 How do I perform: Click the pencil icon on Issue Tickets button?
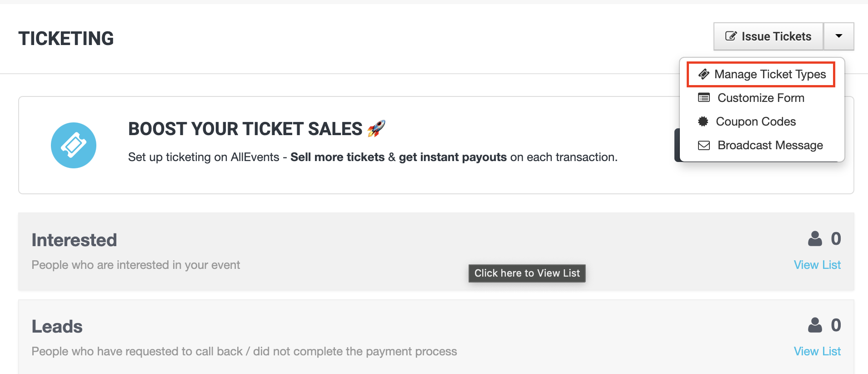731,36
